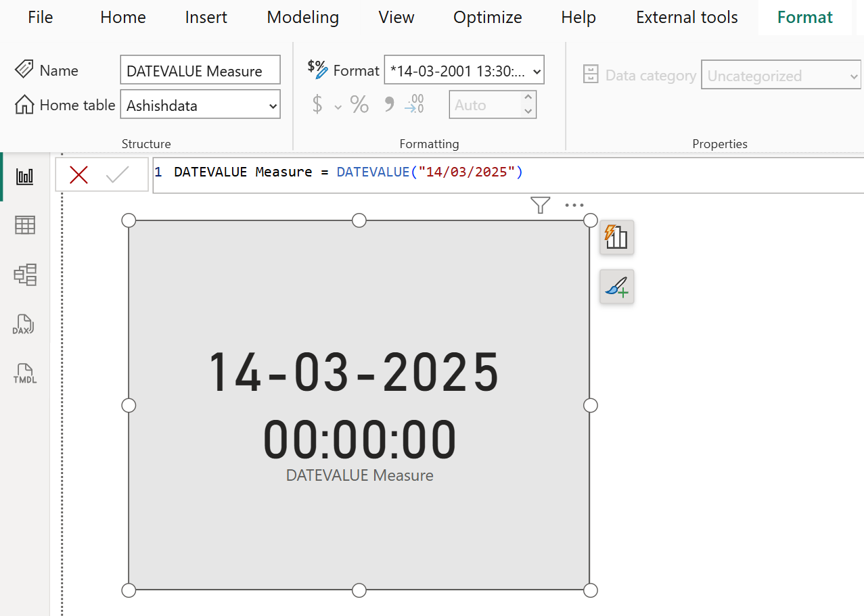The height and width of the screenshot is (616, 864).
Task: Open the TMDL view
Action: click(x=24, y=373)
